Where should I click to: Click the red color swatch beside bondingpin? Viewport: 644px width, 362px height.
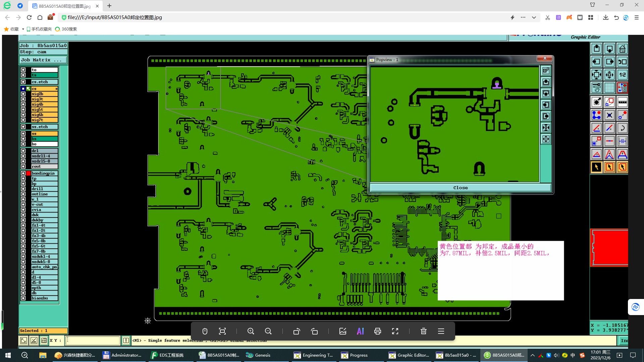[x=29, y=173]
